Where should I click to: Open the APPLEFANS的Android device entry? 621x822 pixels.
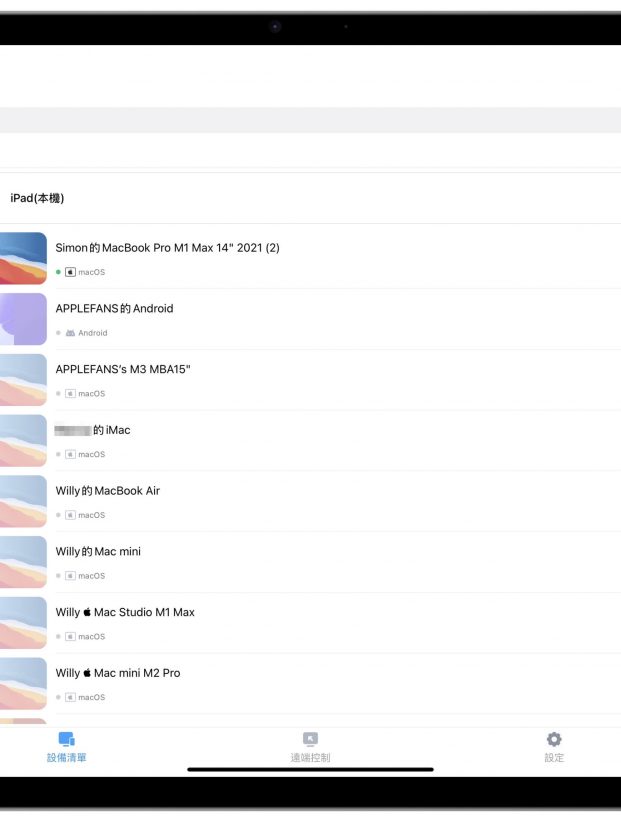coord(114,309)
